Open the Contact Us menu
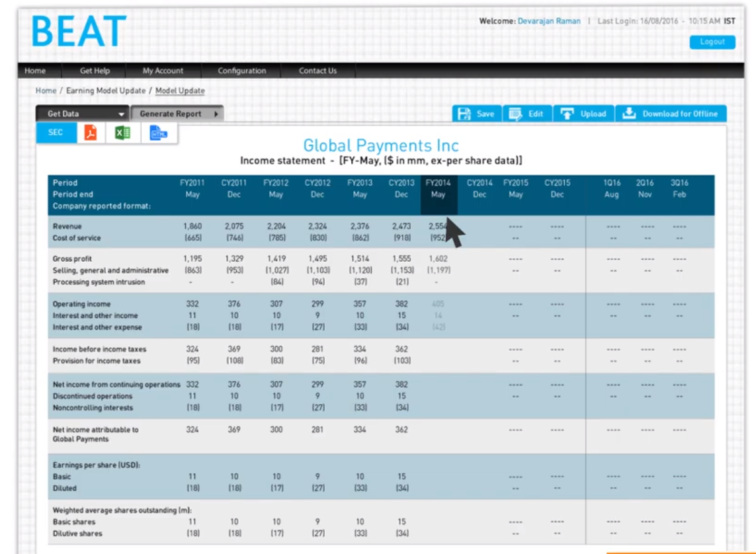The width and height of the screenshot is (756, 554). (317, 71)
